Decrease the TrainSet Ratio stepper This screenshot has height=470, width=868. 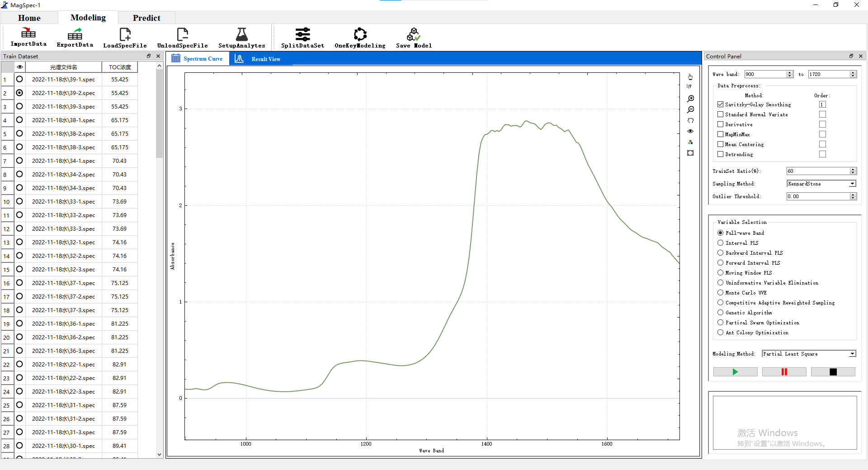(853, 173)
